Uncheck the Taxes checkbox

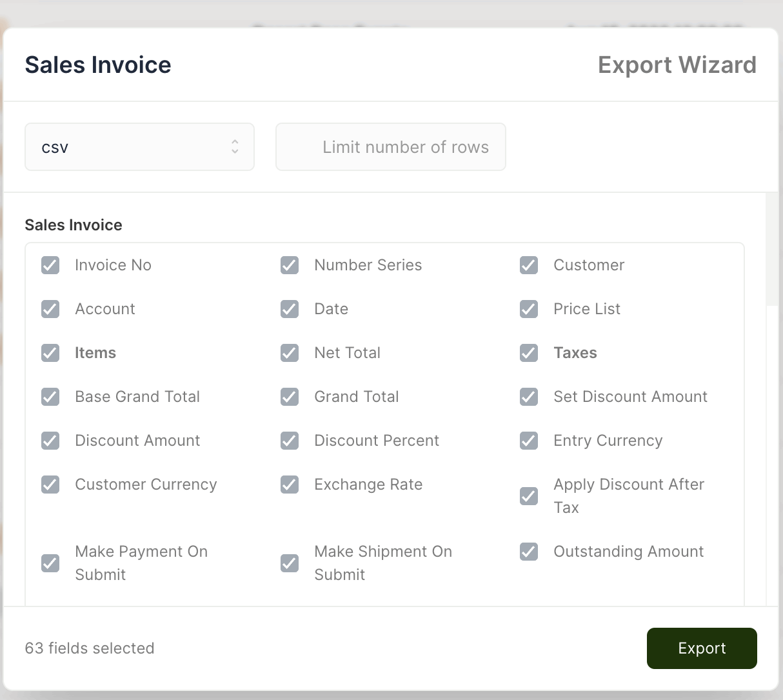point(529,353)
